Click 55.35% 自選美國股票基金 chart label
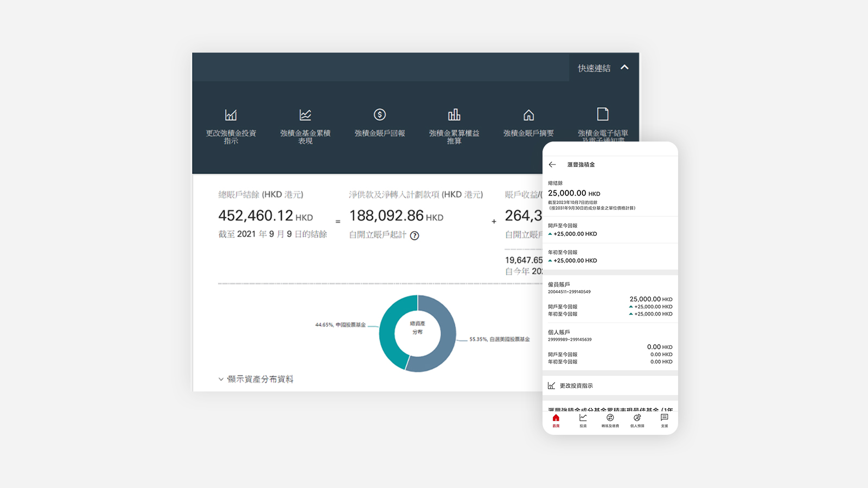This screenshot has width=868, height=488. point(500,339)
